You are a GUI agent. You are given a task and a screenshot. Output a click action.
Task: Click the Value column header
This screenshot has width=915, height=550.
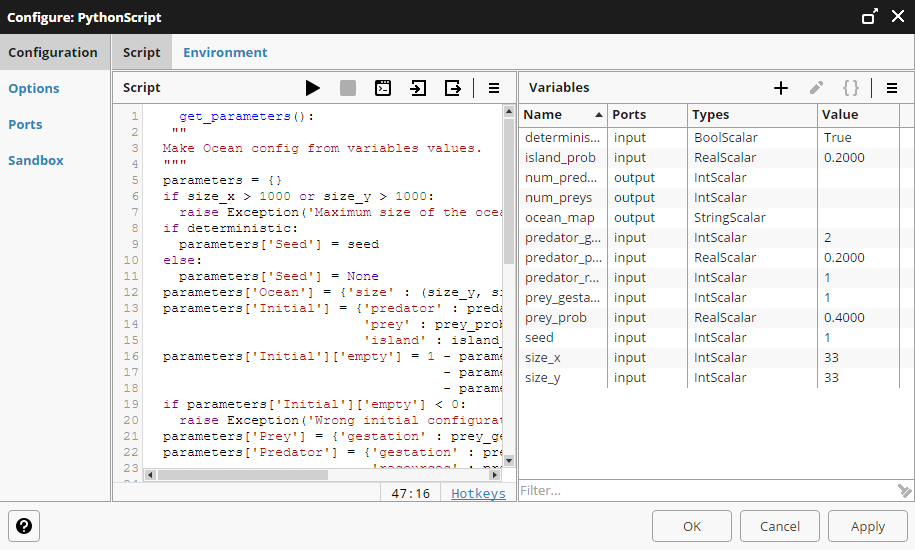click(858, 115)
